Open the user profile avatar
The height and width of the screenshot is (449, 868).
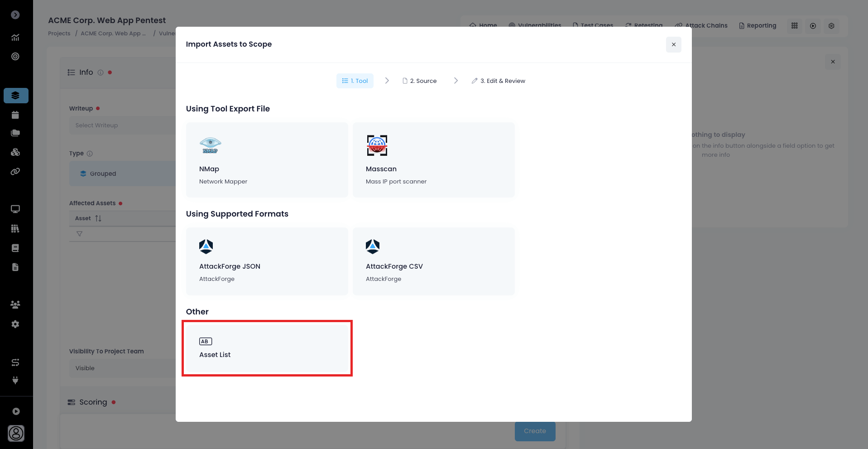(x=16, y=433)
